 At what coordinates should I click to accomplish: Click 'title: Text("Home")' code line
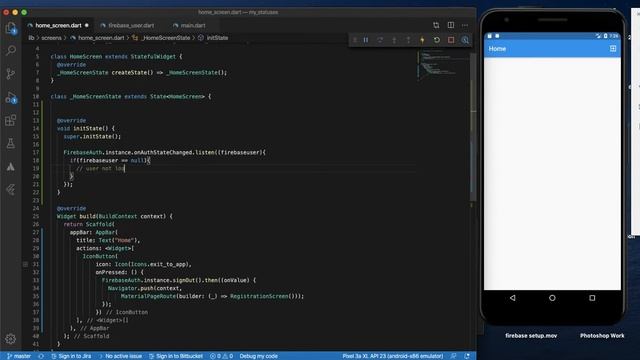[x=108, y=240]
